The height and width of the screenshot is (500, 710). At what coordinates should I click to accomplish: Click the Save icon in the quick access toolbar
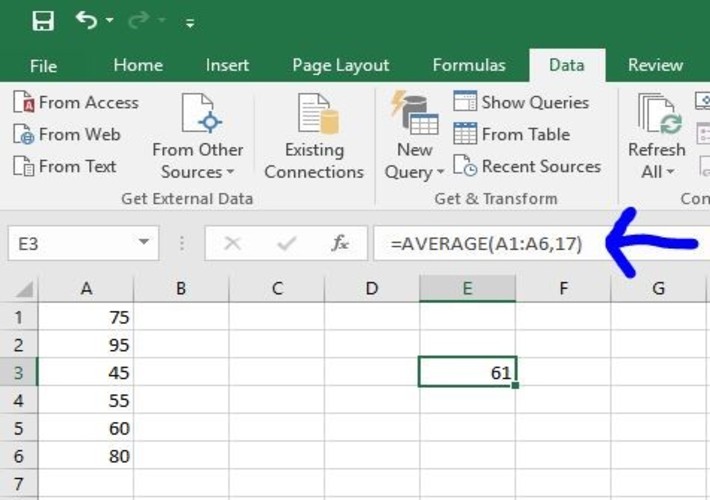coord(43,21)
